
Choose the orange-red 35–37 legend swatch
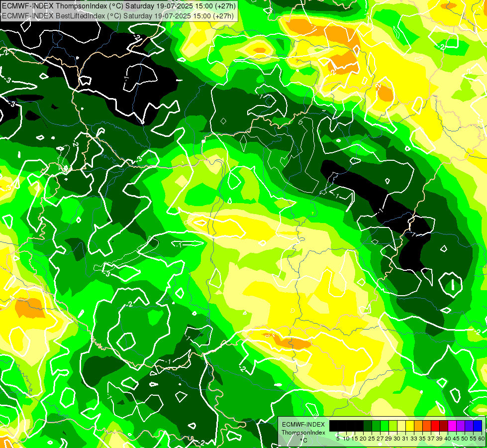tap(427, 426)
